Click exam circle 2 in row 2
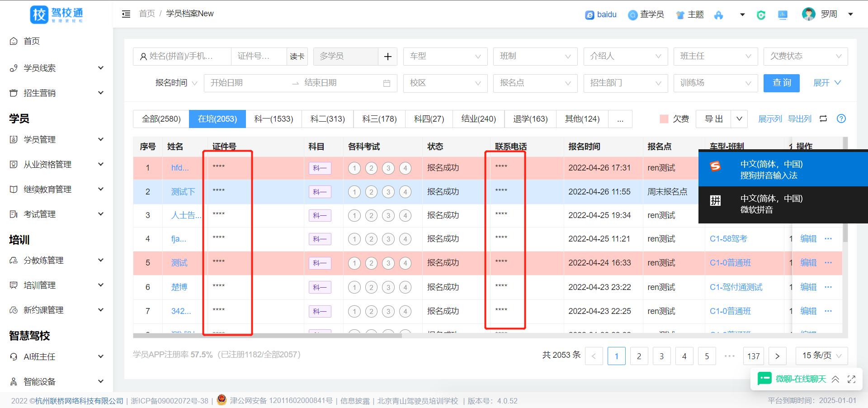868x408 pixels. point(372,192)
